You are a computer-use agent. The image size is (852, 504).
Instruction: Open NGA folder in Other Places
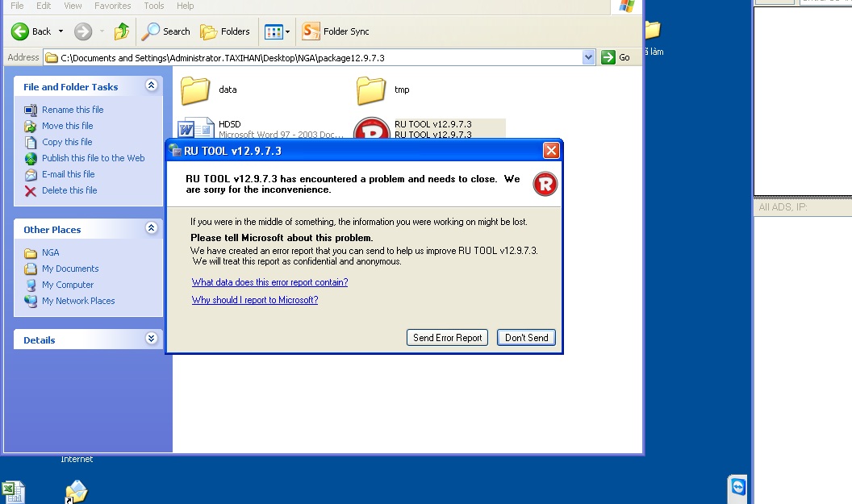(51, 252)
